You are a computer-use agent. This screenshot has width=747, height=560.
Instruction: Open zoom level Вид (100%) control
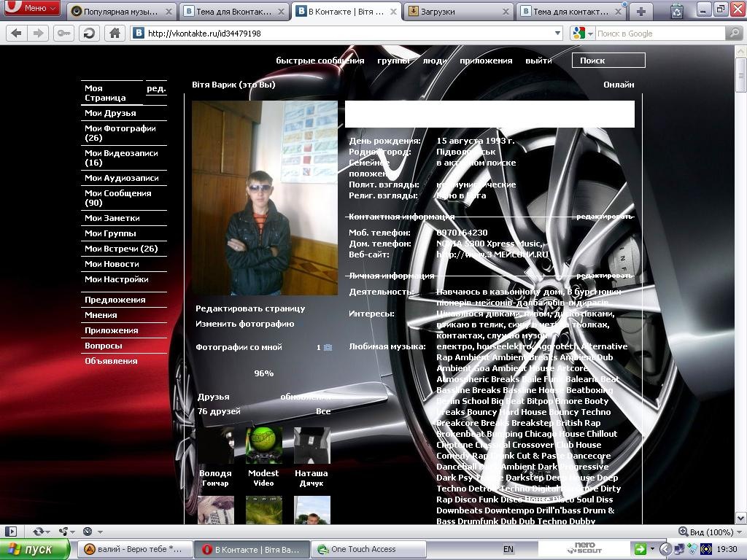coord(705,532)
